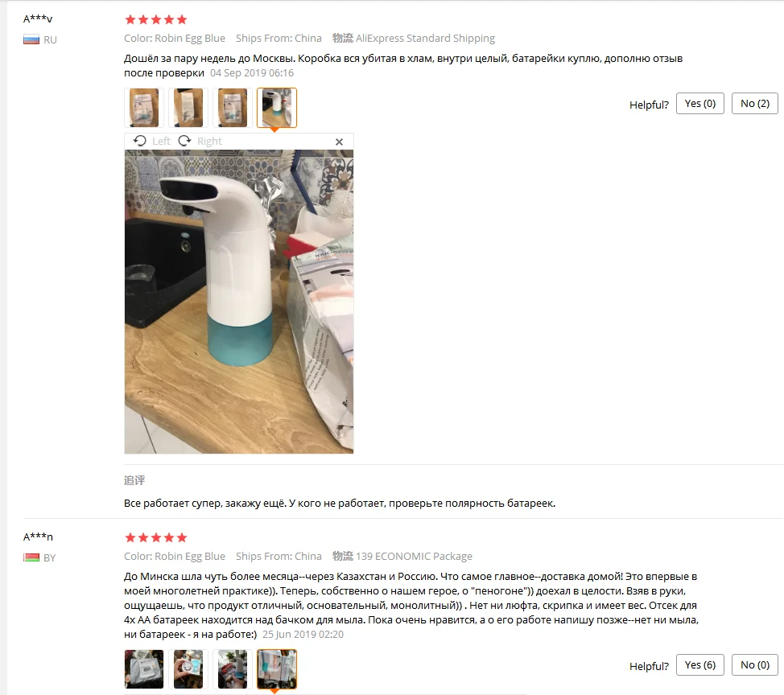Image resolution: width=784 pixels, height=695 pixels.
Task: Rotate the review photo right
Action: coord(200,141)
